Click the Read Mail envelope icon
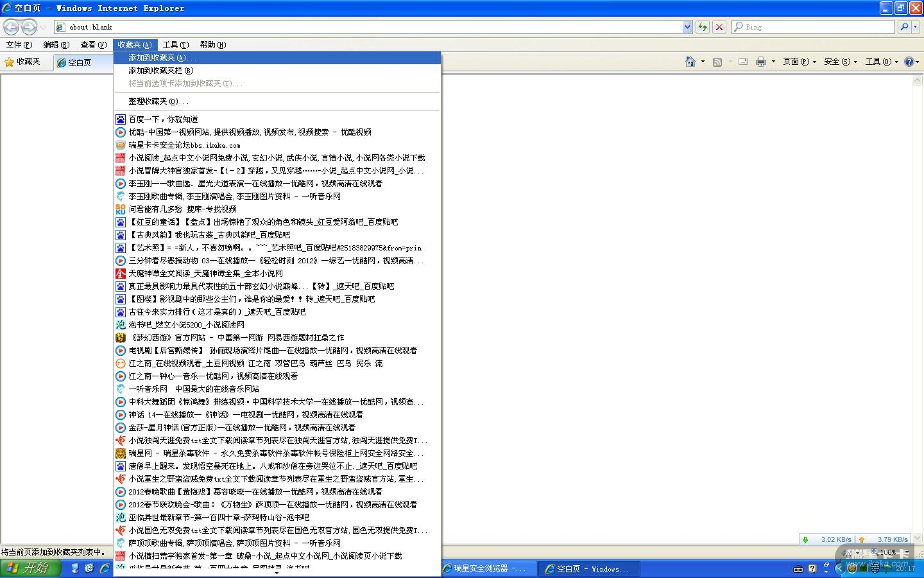924x578 pixels. tap(742, 62)
